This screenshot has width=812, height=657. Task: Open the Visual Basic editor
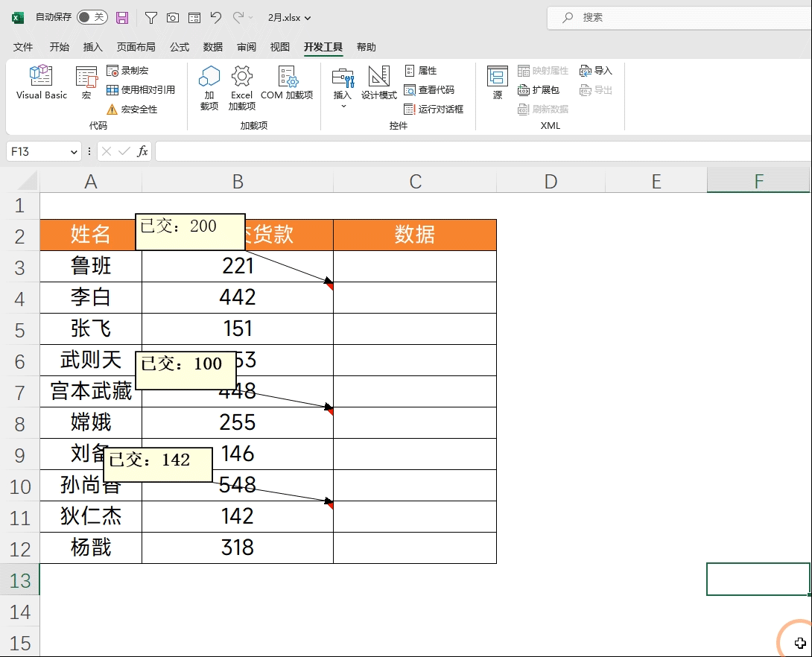click(x=42, y=82)
